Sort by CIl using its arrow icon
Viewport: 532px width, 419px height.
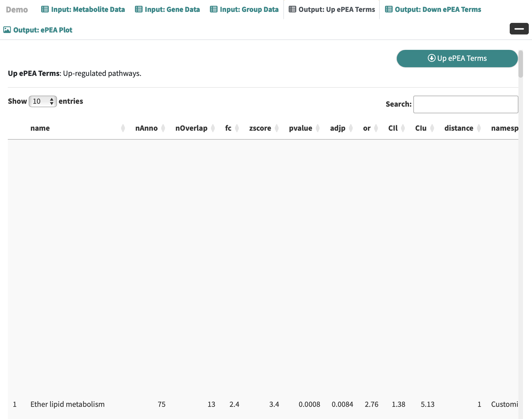coord(403,128)
